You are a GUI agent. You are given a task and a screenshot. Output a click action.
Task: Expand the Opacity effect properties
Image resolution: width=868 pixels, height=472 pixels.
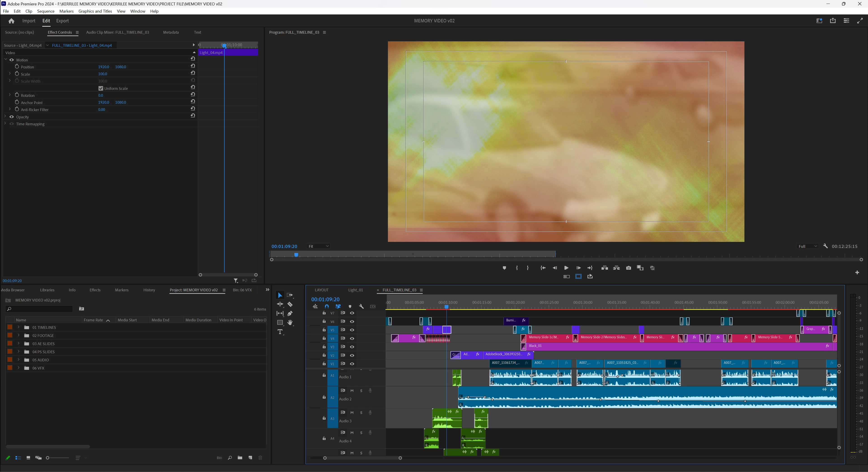tap(5, 117)
